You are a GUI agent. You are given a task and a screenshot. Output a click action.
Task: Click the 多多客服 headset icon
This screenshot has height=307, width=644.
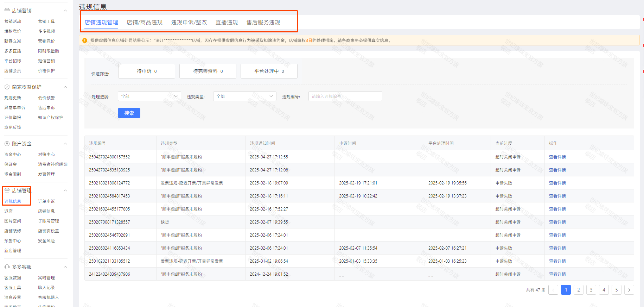point(7,267)
